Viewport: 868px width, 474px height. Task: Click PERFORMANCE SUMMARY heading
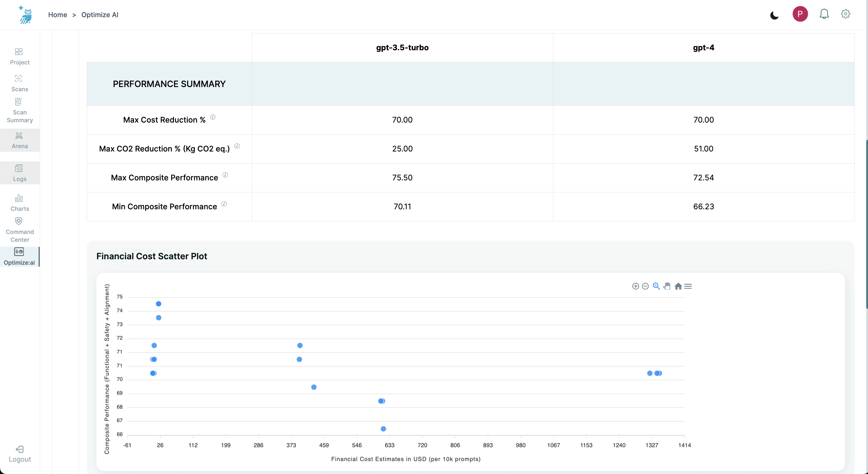[x=169, y=84]
